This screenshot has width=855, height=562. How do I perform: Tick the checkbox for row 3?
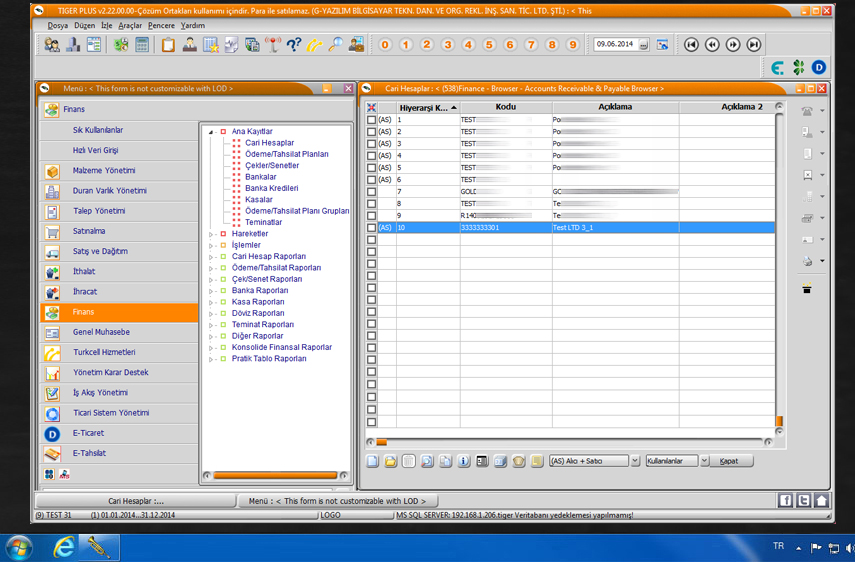[371, 143]
